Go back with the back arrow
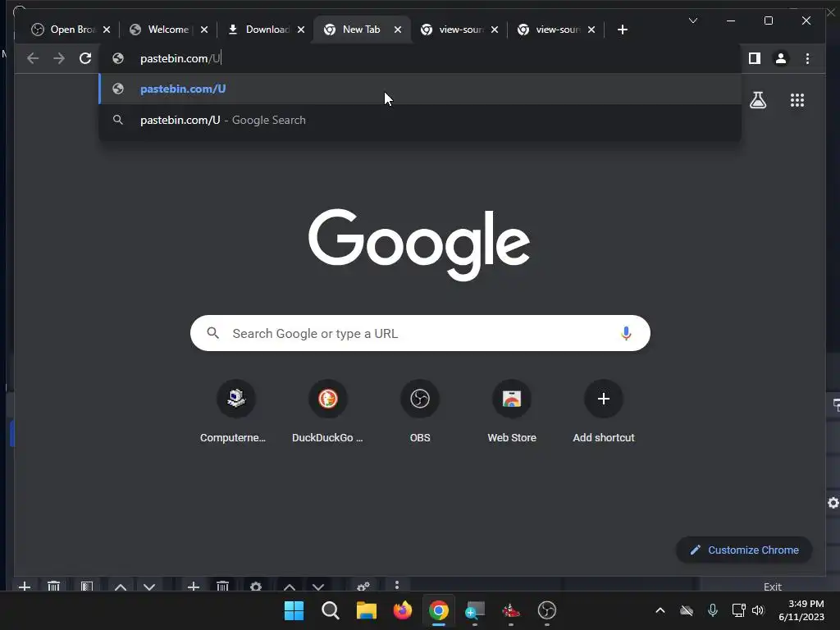The height and width of the screenshot is (630, 840). pyautogui.click(x=33, y=58)
